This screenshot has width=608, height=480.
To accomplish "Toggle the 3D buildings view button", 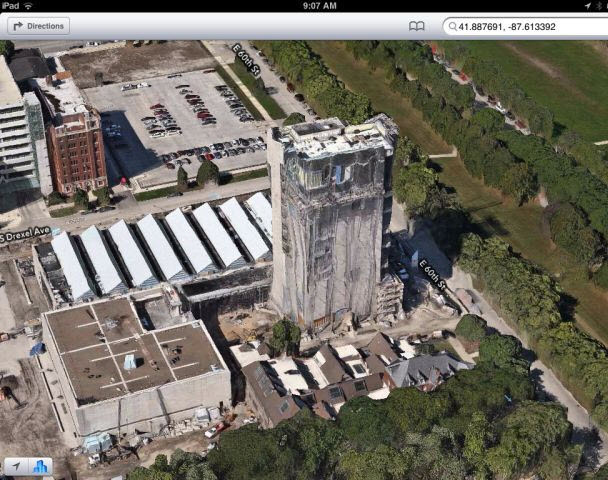I will click(x=41, y=466).
